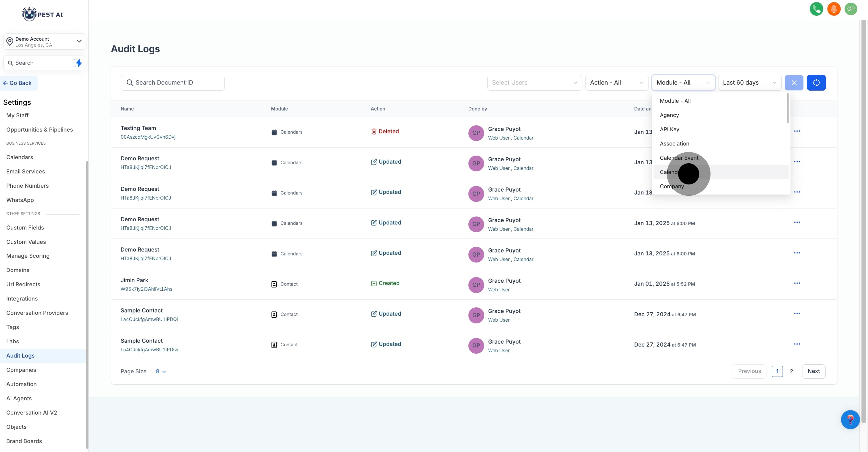Click the Next page button
The height and width of the screenshot is (452, 868).
click(x=813, y=371)
